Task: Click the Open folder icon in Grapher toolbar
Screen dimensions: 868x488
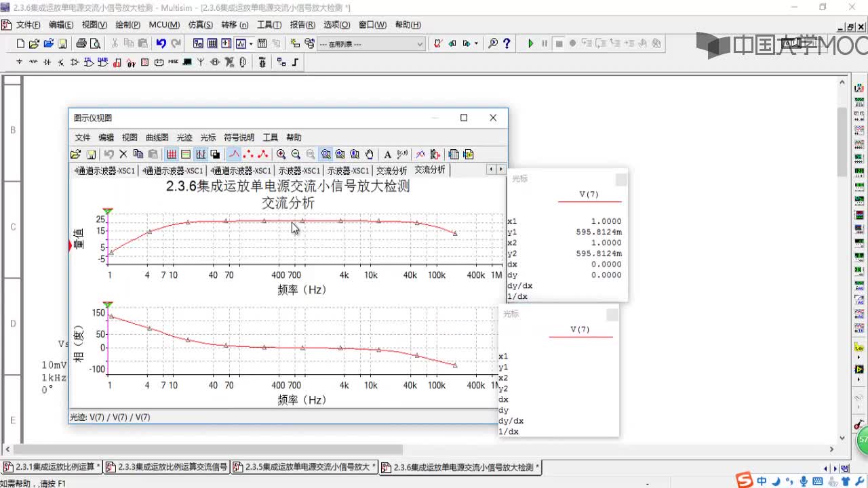Action: click(x=75, y=155)
